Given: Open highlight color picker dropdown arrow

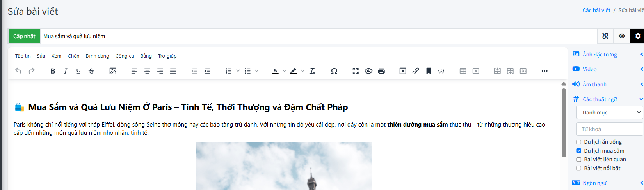Looking at the screenshot, I should click(x=302, y=71).
